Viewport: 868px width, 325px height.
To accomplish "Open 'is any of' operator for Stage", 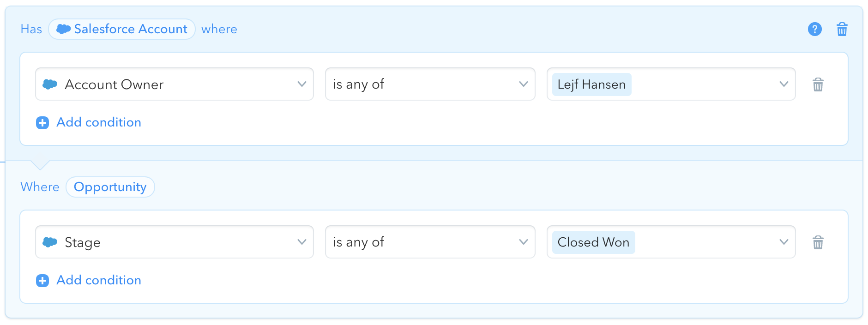I will 430,242.
